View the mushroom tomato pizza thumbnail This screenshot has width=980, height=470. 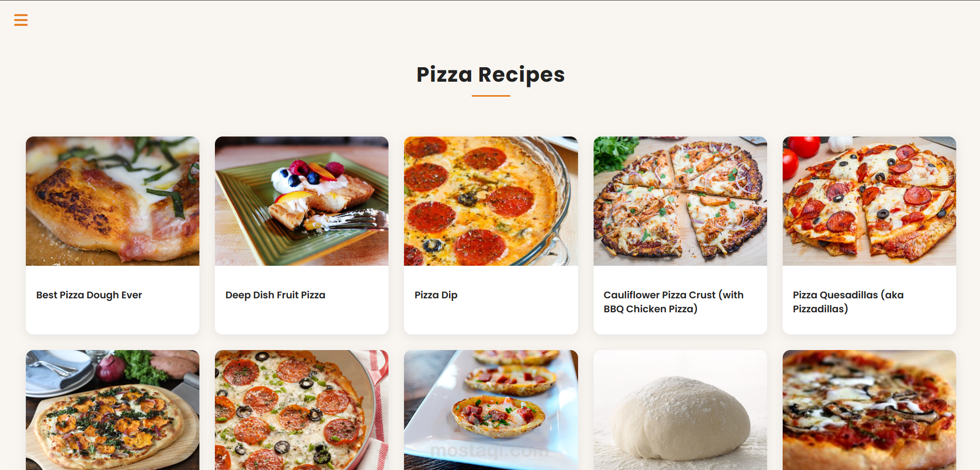point(869,410)
